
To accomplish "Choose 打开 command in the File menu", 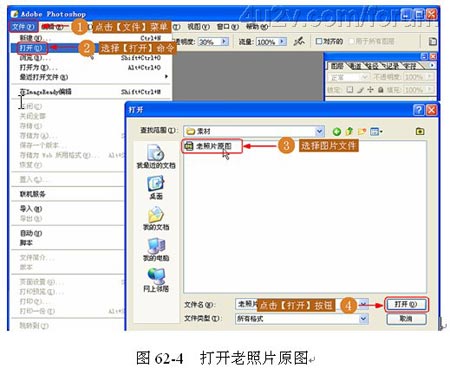I will [x=32, y=48].
